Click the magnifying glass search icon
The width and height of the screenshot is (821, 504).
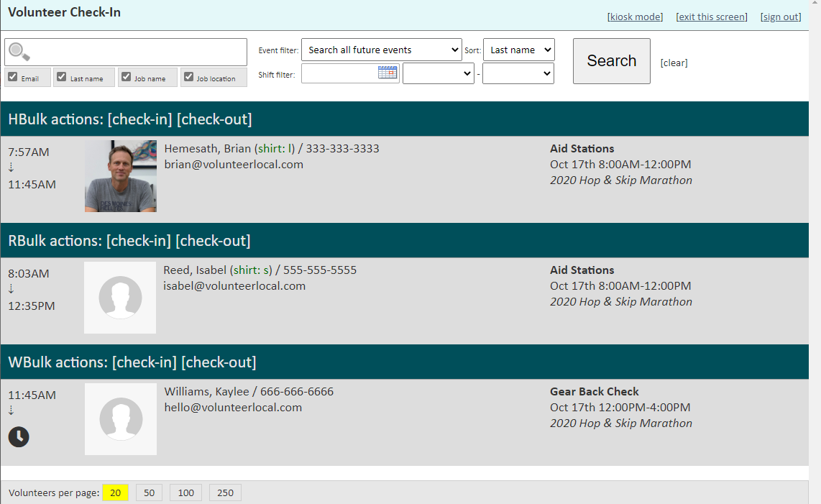pos(19,52)
